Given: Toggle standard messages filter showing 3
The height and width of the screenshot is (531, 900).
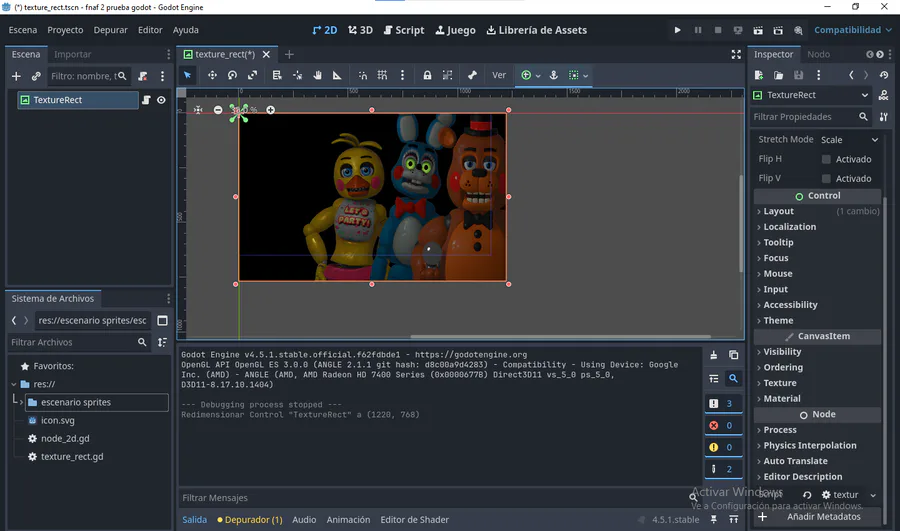Looking at the screenshot, I should [x=723, y=404].
